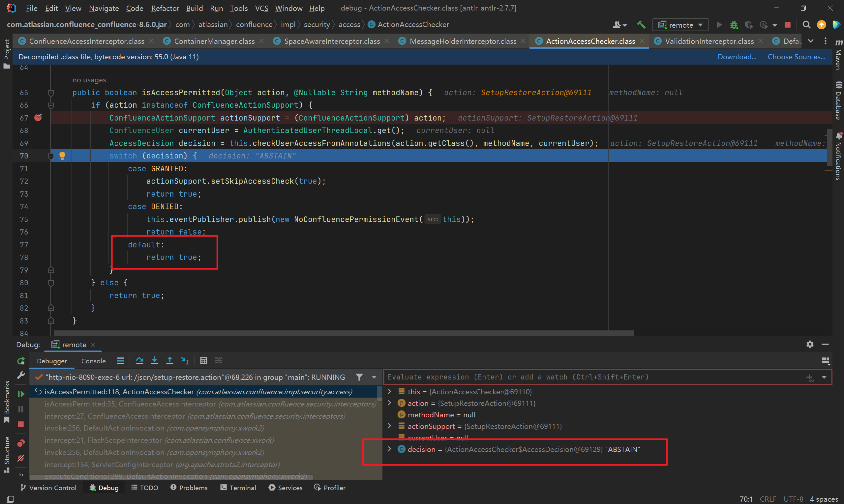Open the Maven side panel
Viewport: 844px width, 504px height.
[838, 54]
